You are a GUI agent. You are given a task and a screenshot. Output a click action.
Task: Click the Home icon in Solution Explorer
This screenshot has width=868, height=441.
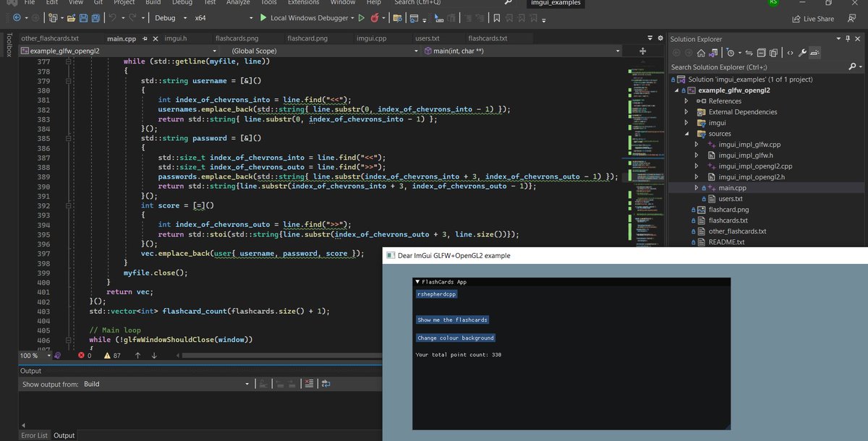point(702,52)
